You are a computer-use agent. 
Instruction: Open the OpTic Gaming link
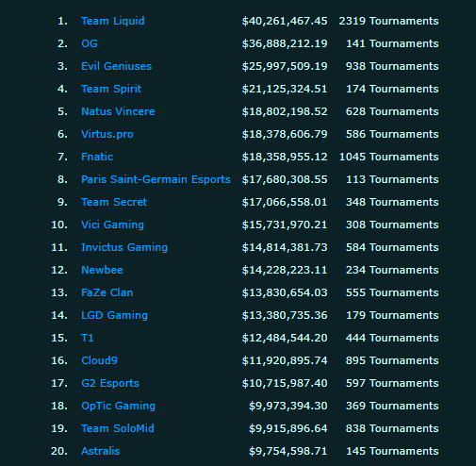(x=118, y=406)
